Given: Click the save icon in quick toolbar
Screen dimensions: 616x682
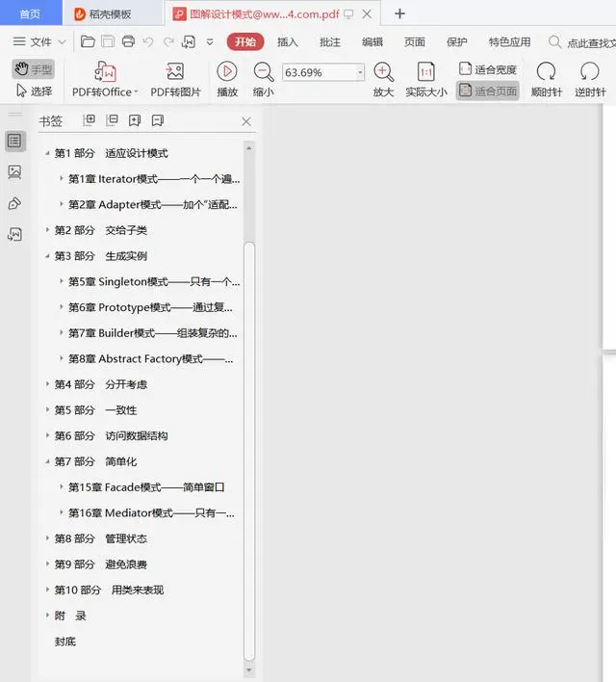Looking at the screenshot, I should (108, 41).
